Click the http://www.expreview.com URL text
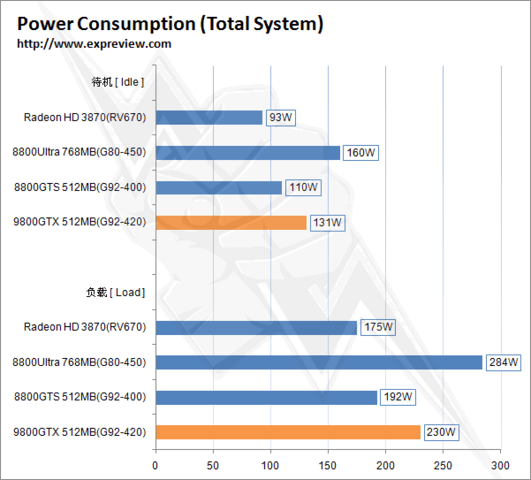The width and height of the screenshot is (531, 480). pos(94,44)
